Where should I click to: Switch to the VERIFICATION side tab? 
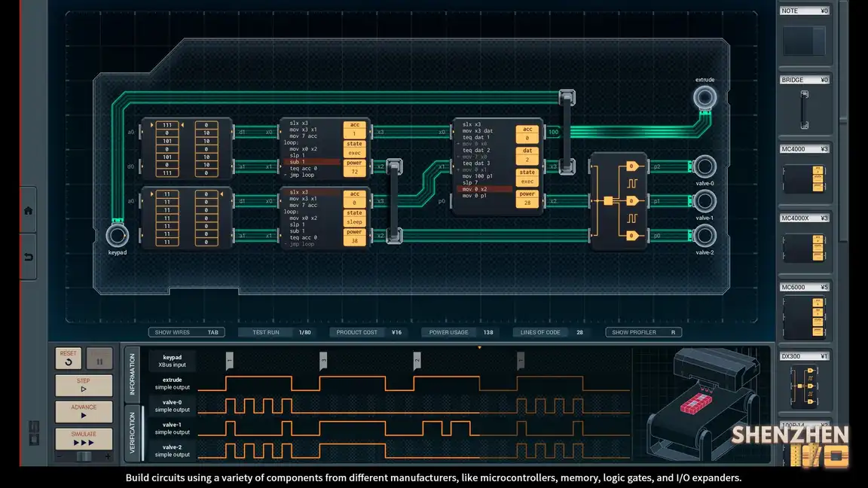pyautogui.click(x=132, y=433)
